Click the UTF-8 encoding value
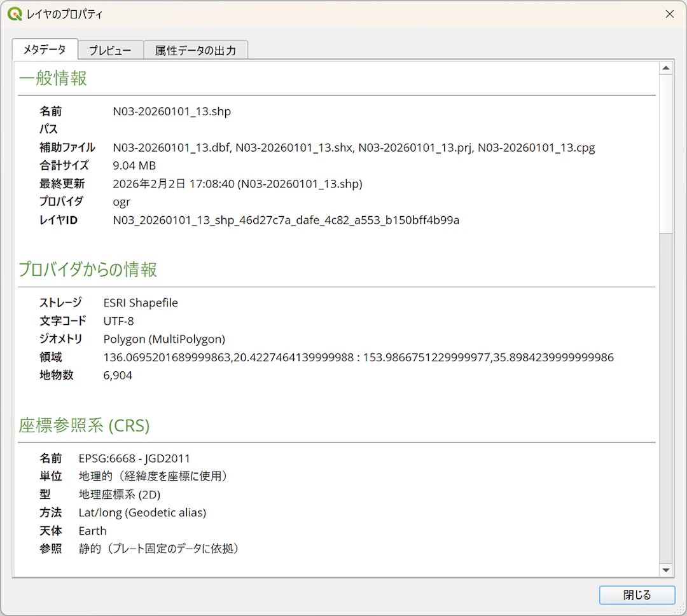The width and height of the screenshot is (687, 616). point(119,321)
